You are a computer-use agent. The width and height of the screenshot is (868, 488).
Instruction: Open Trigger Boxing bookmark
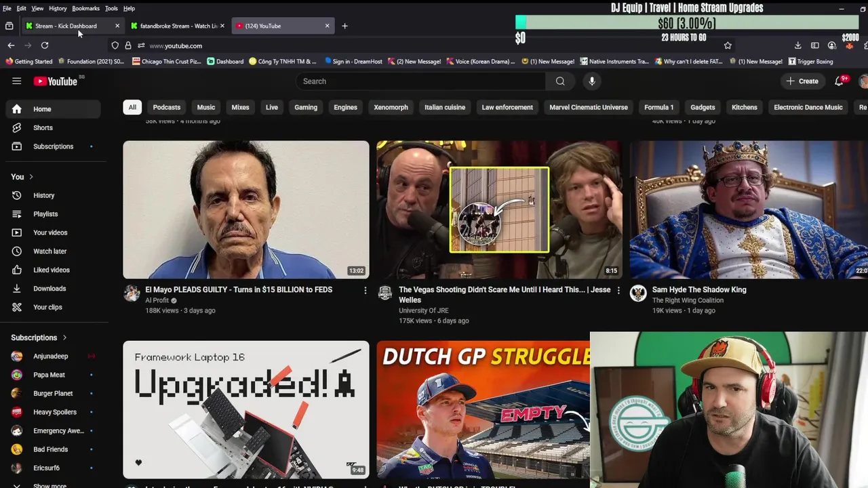point(810,62)
